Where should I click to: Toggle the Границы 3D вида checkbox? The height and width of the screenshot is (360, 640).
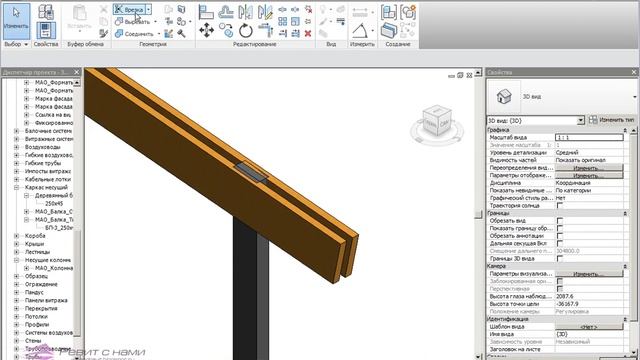(x=560, y=259)
